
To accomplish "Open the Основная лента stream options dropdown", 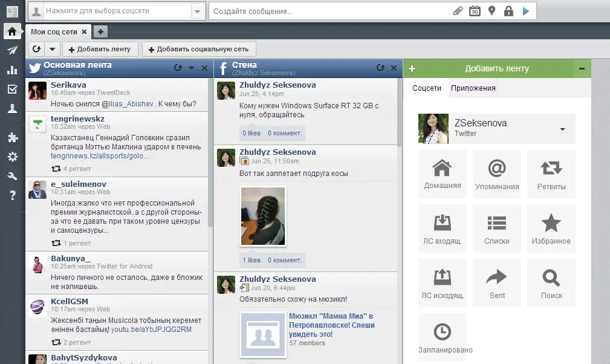I will (x=192, y=68).
